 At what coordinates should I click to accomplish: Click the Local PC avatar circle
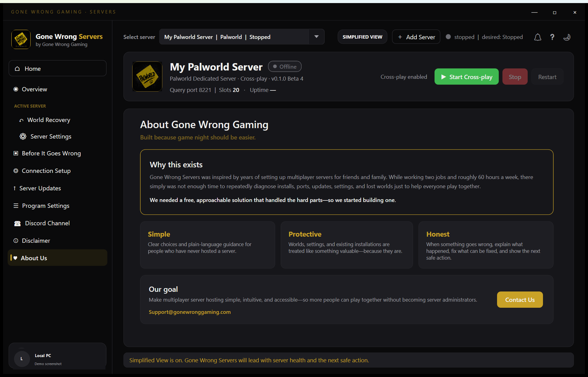point(21,359)
